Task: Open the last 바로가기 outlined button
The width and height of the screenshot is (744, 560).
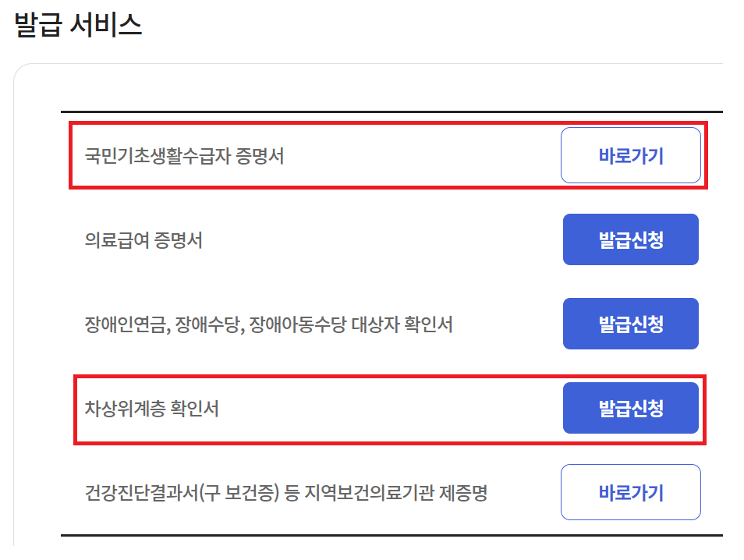Action: point(631,491)
